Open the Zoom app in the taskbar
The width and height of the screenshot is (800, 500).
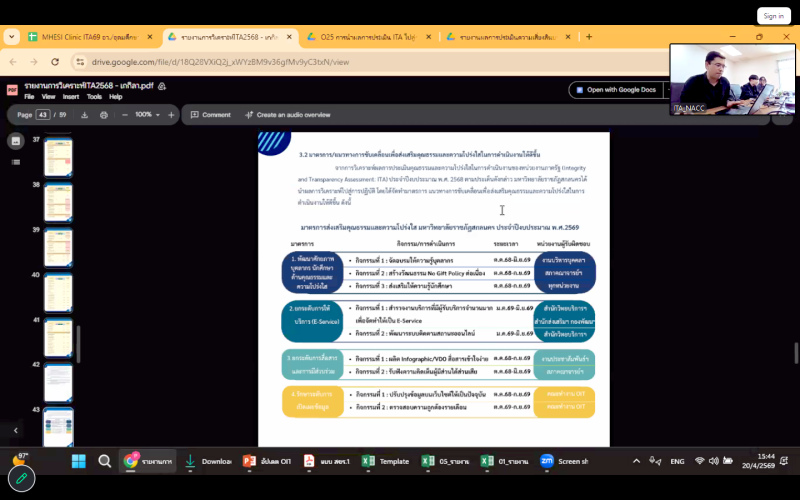(x=547, y=461)
